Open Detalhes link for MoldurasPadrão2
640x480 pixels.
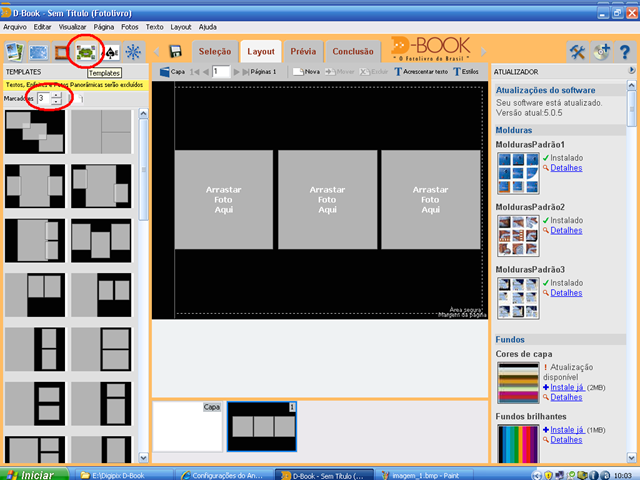click(566, 230)
